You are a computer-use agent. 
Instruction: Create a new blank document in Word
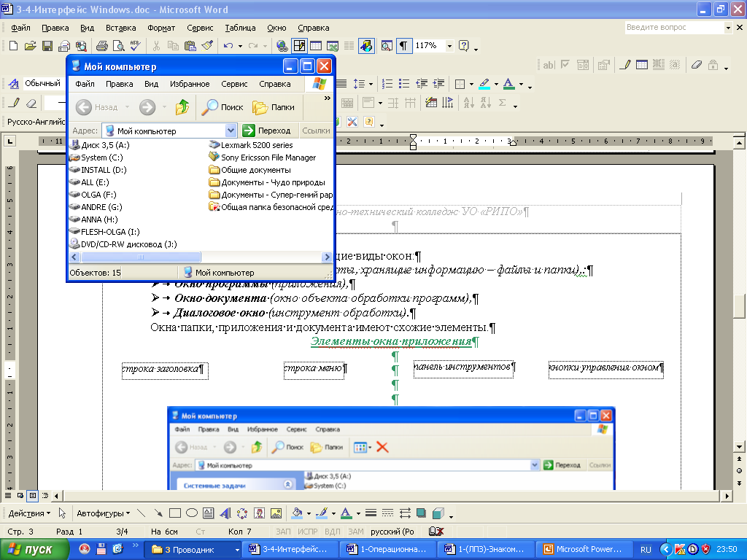[x=13, y=46]
